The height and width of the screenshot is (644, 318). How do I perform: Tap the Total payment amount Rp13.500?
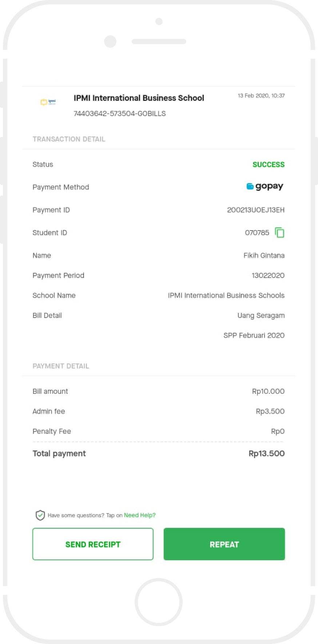point(266,453)
